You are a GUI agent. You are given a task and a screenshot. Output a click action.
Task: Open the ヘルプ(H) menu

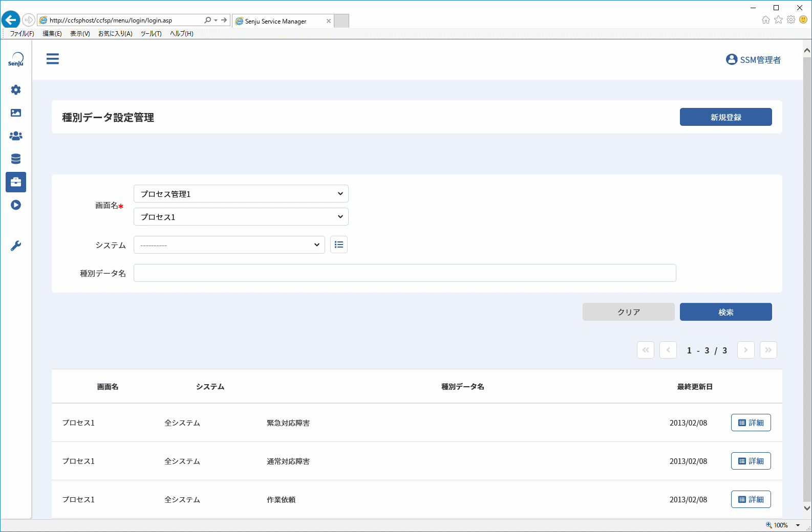[182, 34]
